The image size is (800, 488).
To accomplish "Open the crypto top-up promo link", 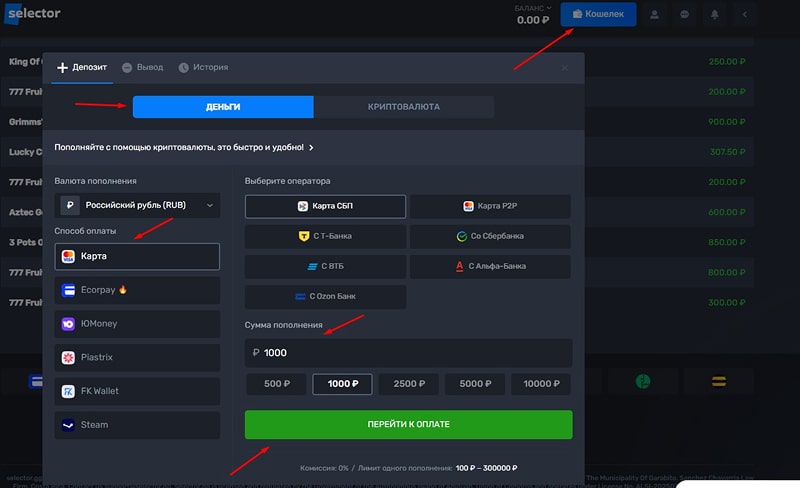I will [x=184, y=147].
